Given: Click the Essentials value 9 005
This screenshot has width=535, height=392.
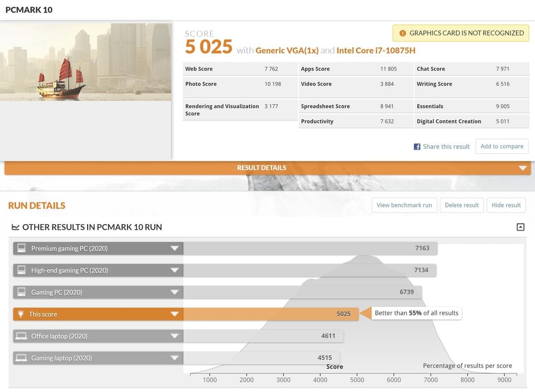Looking at the screenshot, I should pos(502,106).
